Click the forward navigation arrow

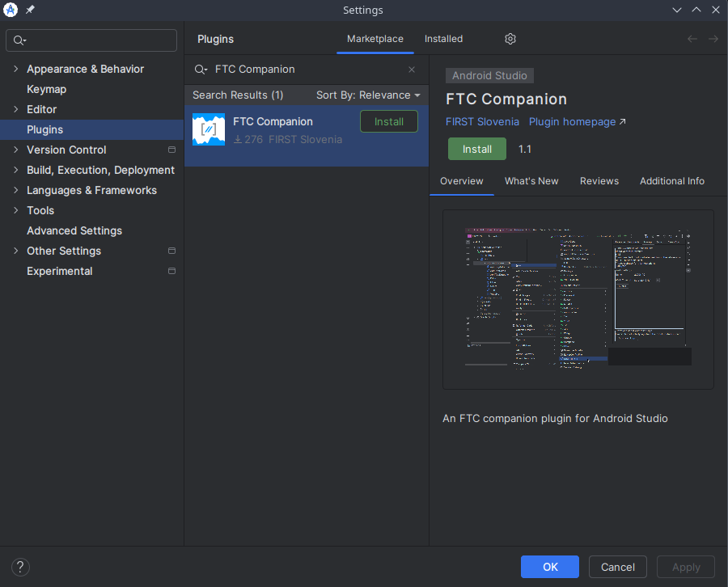(713, 39)
